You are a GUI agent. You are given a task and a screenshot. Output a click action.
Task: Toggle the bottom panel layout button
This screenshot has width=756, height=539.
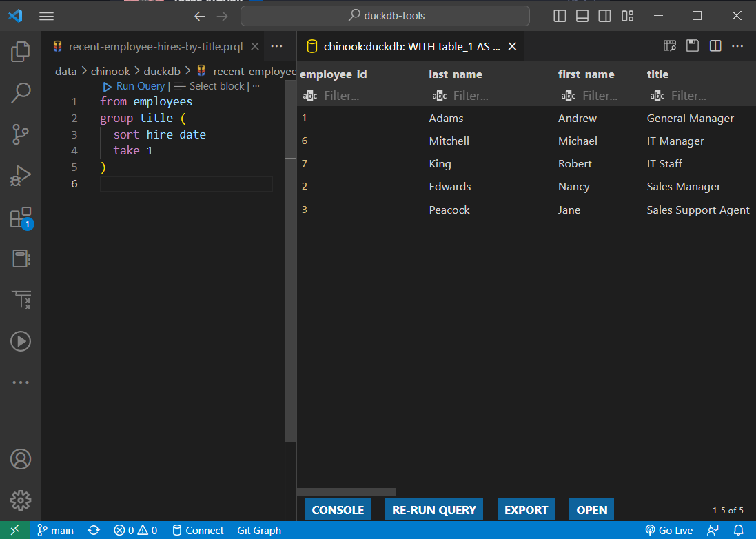coord(582,16)
